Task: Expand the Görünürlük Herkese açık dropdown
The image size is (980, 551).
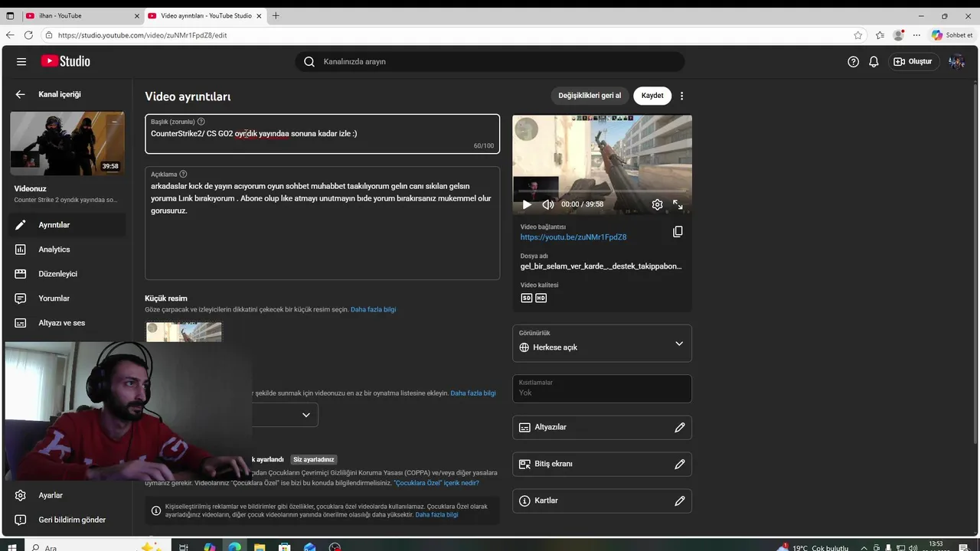Action: [x=602, y=343]
